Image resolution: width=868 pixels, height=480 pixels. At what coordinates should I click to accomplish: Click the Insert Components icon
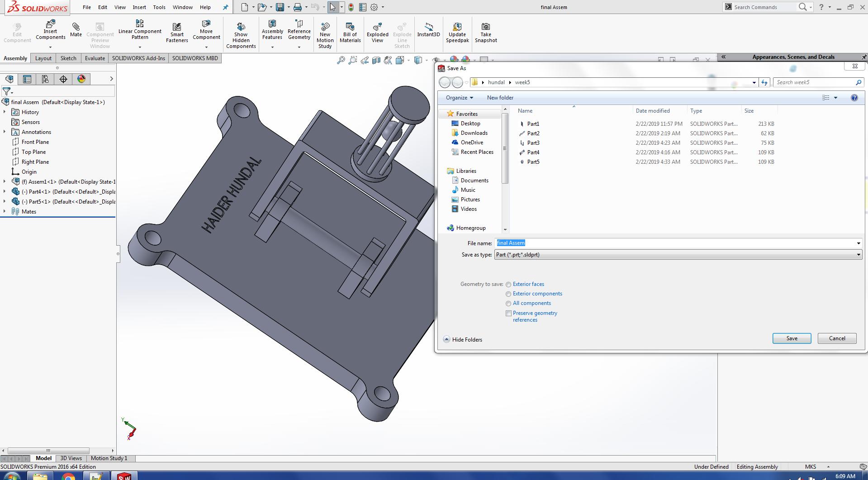click(50, 24)
